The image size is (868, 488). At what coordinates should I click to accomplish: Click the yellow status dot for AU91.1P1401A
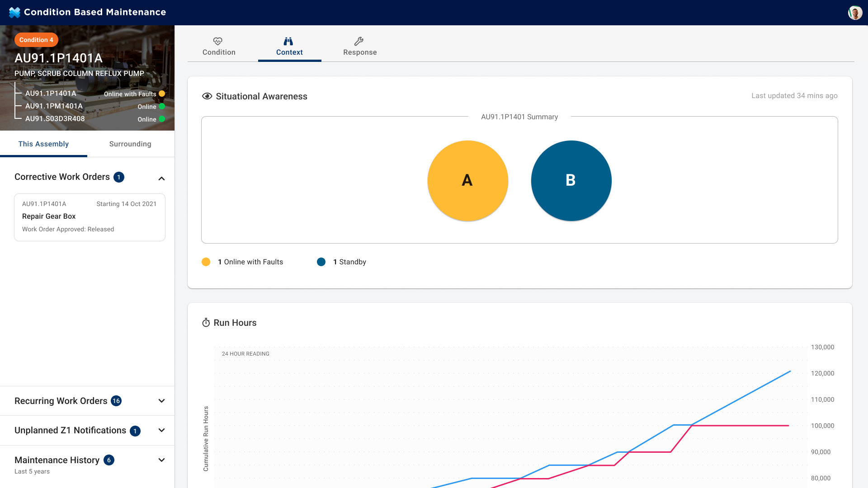click(162, 94)
